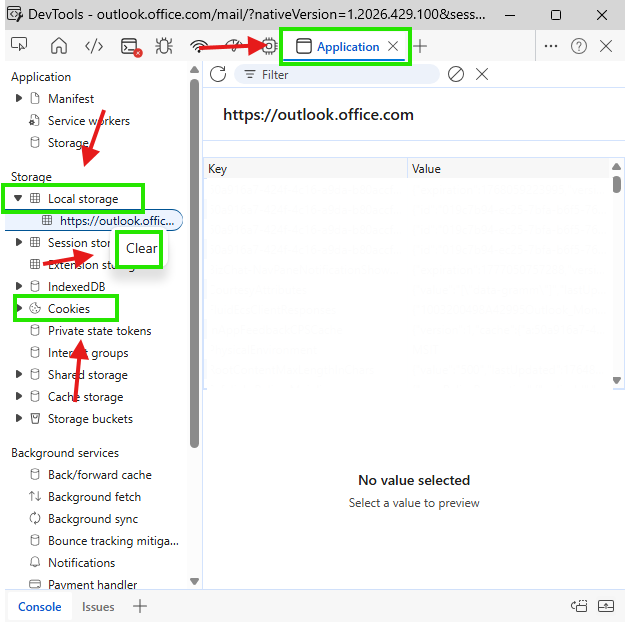Maximize the DevTools window
Viewport: 625px width, 622px height.
click(x=556, y=15)
